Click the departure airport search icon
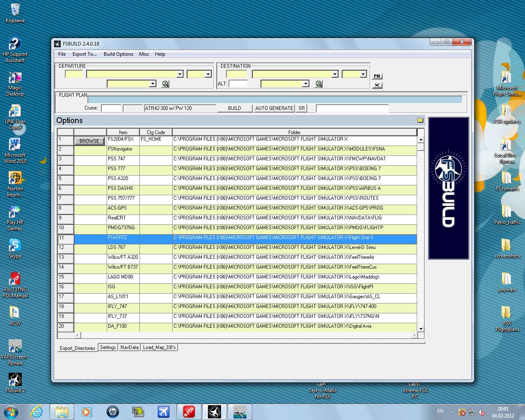Viewport: 525px width, 420px height. 165,84
